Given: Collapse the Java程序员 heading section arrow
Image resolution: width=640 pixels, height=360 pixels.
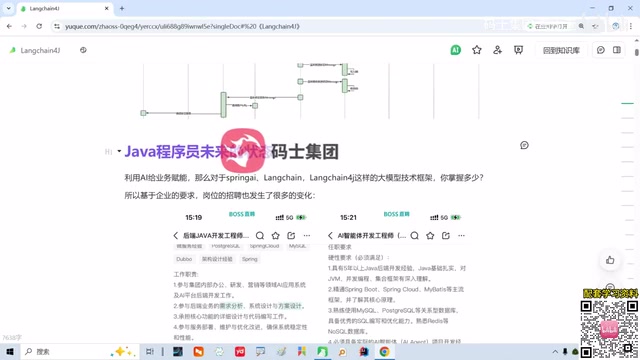Looking at the screenshot, I should (119, 151).
